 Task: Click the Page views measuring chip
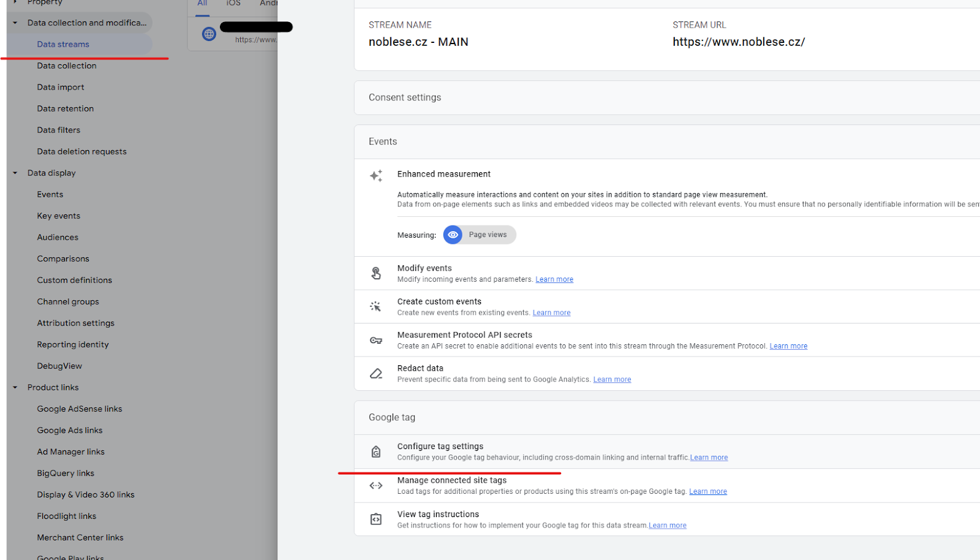pyautogui.click(x=480, y=235)
